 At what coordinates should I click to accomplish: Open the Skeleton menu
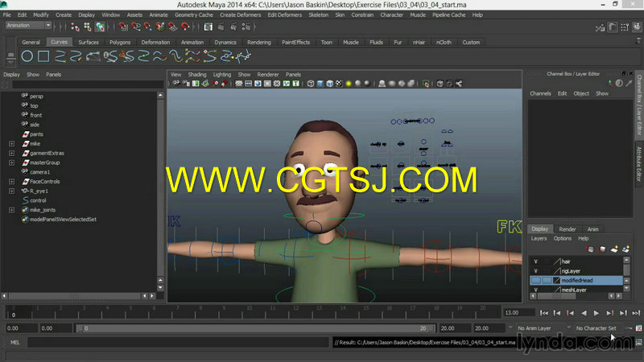318,14
